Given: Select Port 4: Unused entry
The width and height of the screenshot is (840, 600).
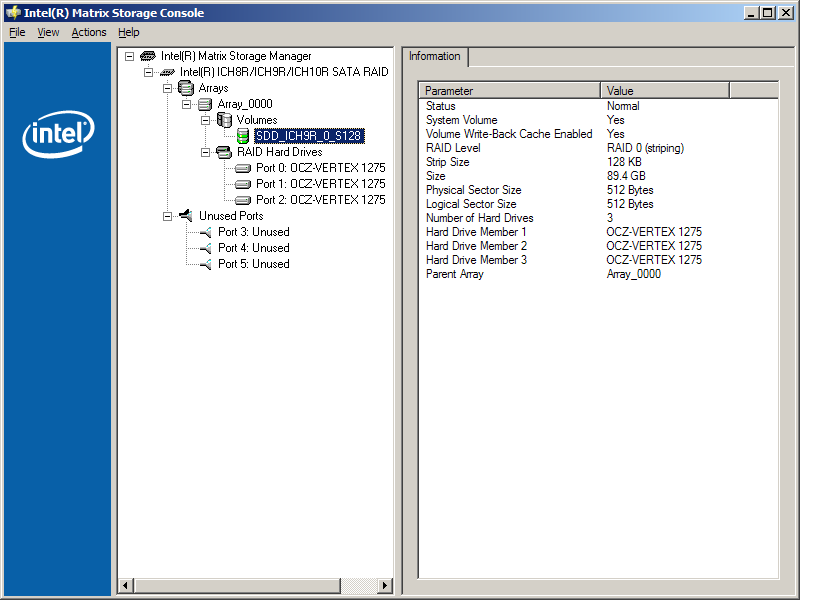Looking at the screenshot, I should click(x=253, y=248).
